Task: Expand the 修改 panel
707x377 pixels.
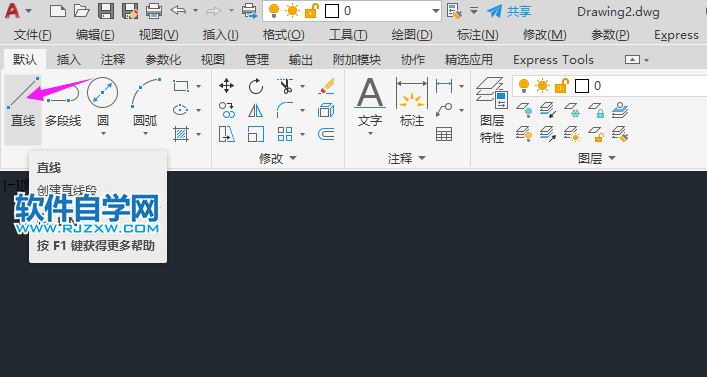Action: pos(278,158)
